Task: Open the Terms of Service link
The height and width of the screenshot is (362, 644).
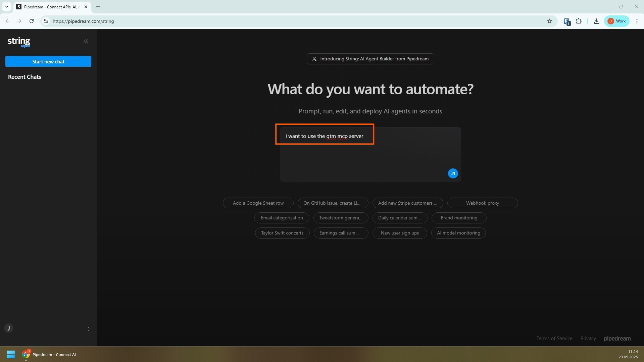Action: click(554, 338)
